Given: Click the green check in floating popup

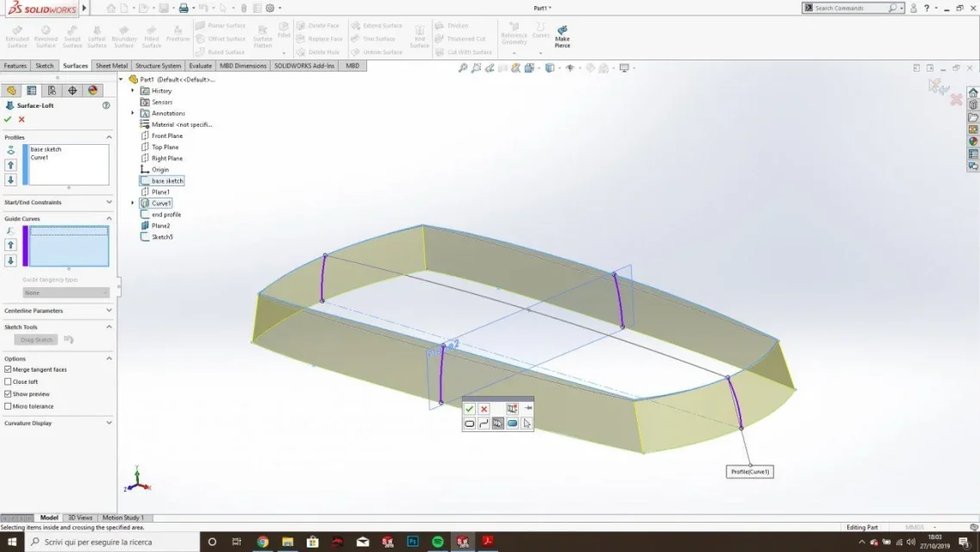Looking at the screenshot, I should (470, 408).
